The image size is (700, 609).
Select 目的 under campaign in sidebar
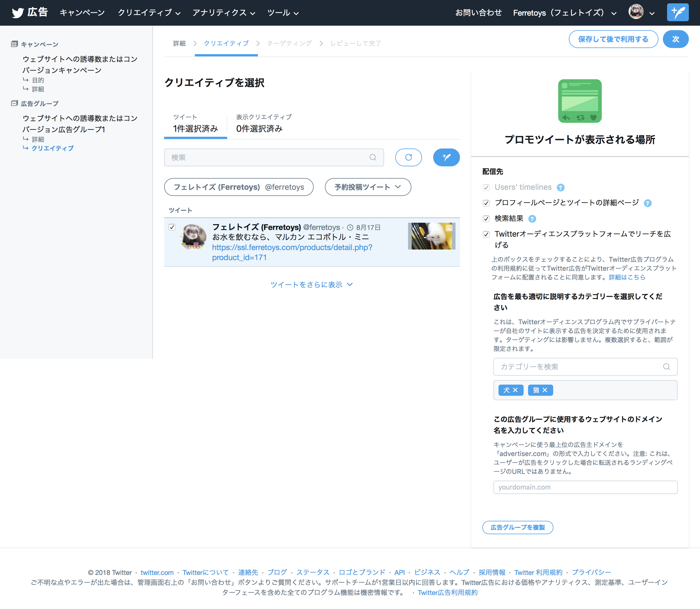[38, 80]
